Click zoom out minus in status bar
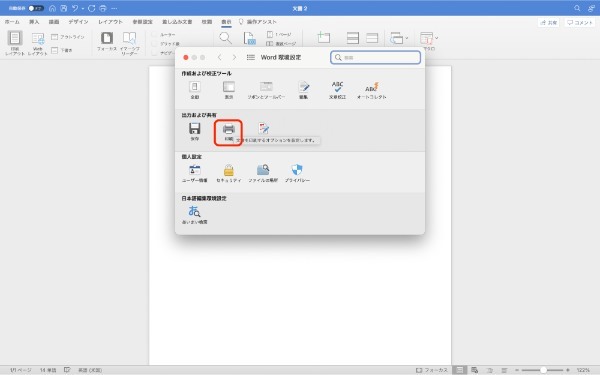The height and width of the screenshot is (375, 600). [517, 370]
